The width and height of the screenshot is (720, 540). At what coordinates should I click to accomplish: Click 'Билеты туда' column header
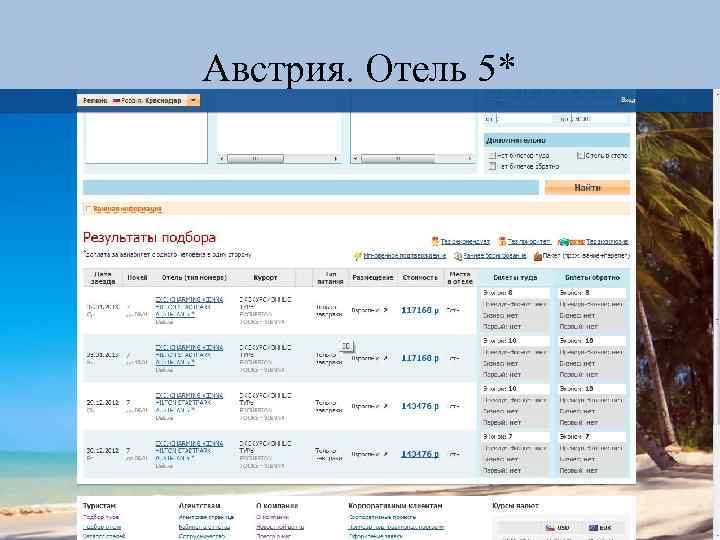coord(515,277)
